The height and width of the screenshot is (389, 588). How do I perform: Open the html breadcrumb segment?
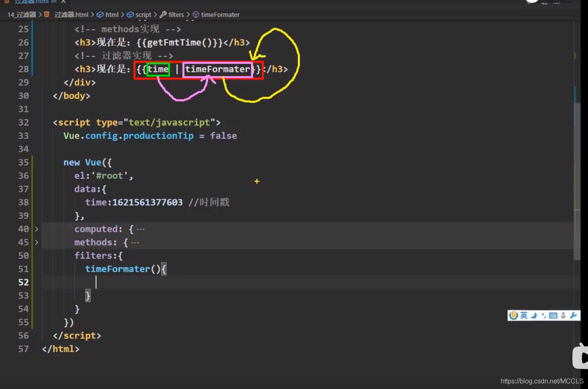tap(112, 15)
